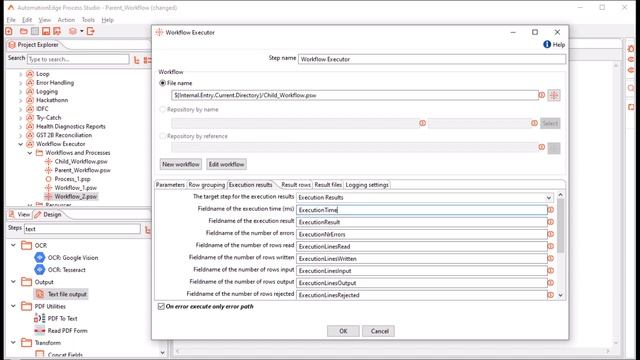Open the File menu
The width and height of the screenshot is (640, 360).
(11, 20)
